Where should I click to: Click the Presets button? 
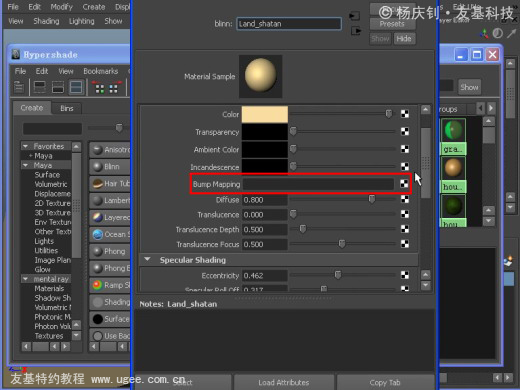click(392, 24)
